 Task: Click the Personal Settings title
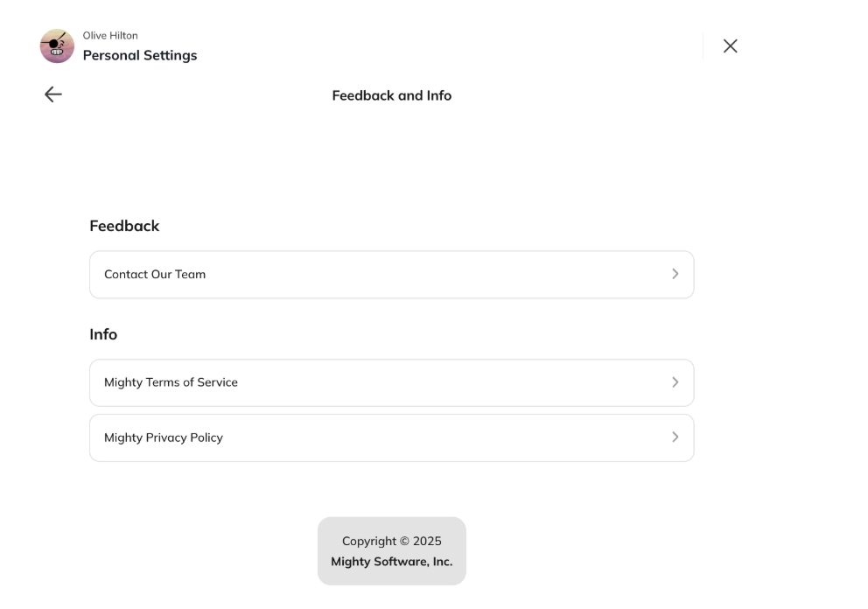coord(140,55)
